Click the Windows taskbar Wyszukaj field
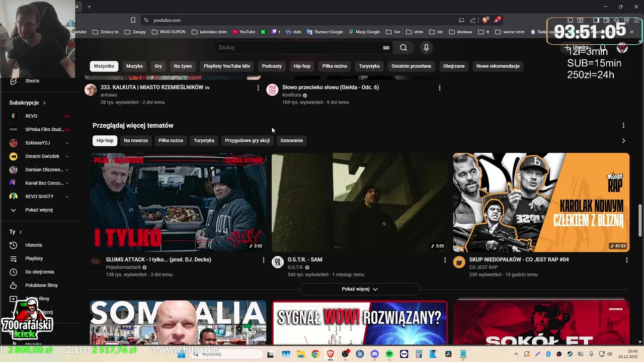 click(226, 354)
